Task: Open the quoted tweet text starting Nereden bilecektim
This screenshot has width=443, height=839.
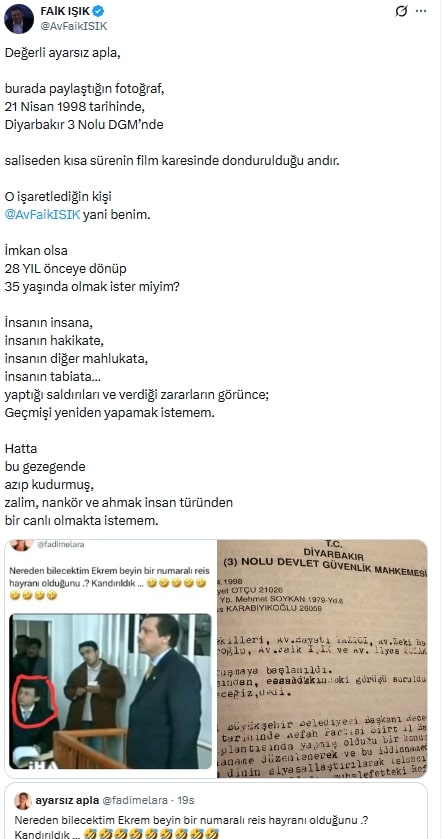Action: coord(191,827)
